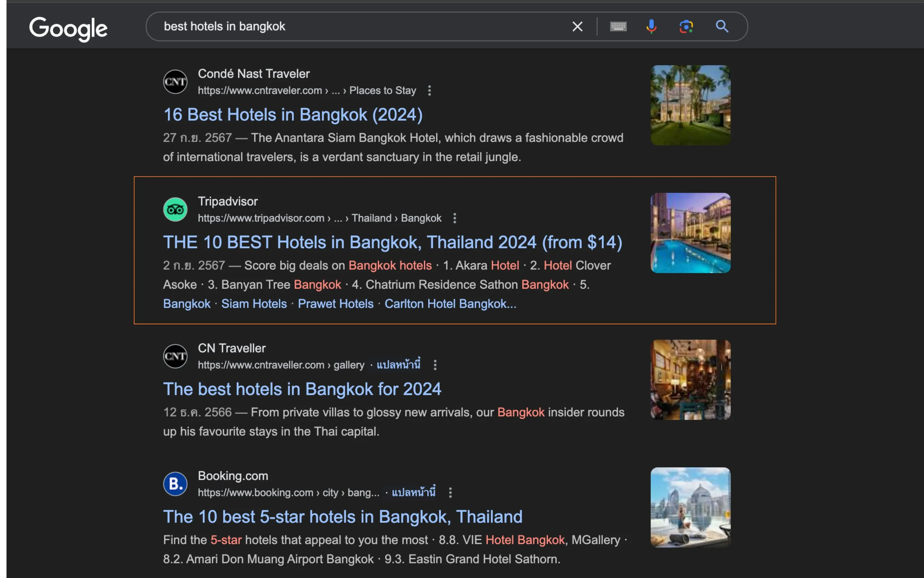Click the Booking.com B. favicon

click(x=175, y=484)
